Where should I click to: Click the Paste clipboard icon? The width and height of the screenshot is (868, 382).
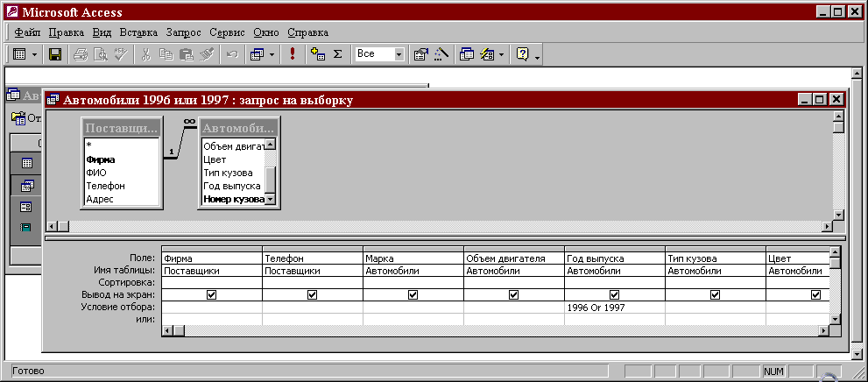pos(186,54)
